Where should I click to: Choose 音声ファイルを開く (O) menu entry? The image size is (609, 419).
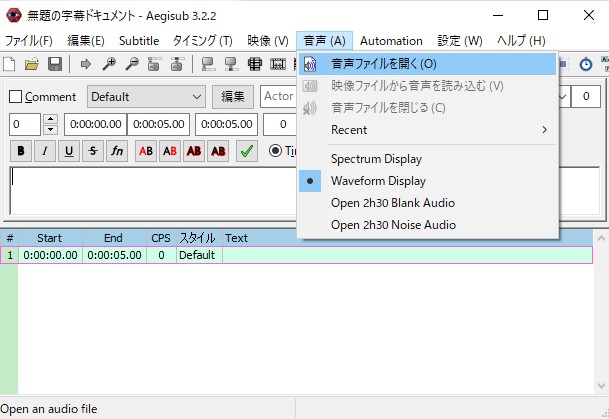click(428, 64)
